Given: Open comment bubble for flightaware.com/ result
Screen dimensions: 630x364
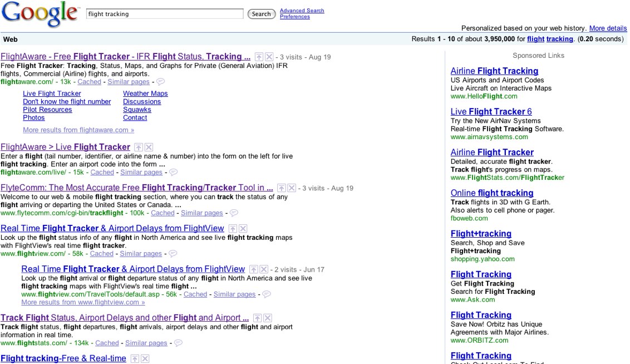Looking at the screenshot, I should point(160,82).
